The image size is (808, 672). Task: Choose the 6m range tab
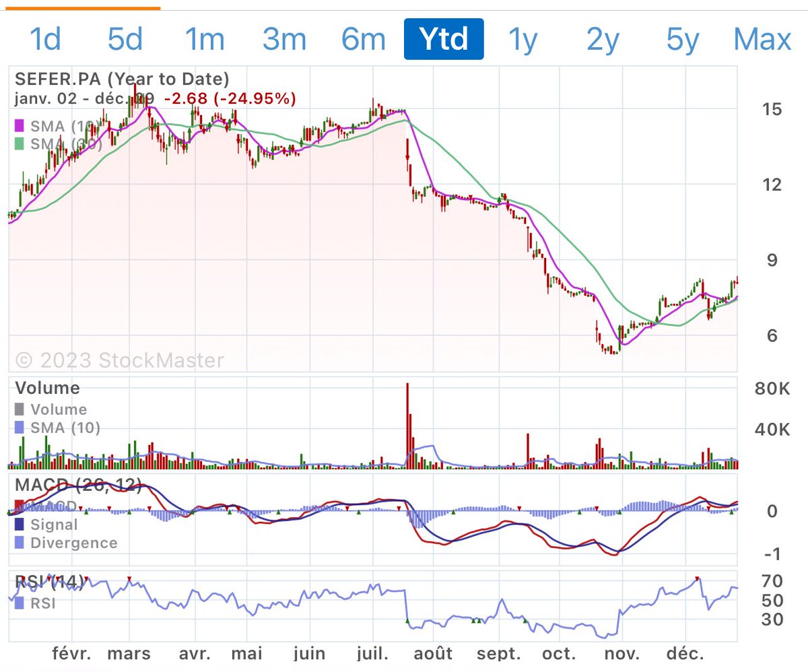(x=363, y=40)
